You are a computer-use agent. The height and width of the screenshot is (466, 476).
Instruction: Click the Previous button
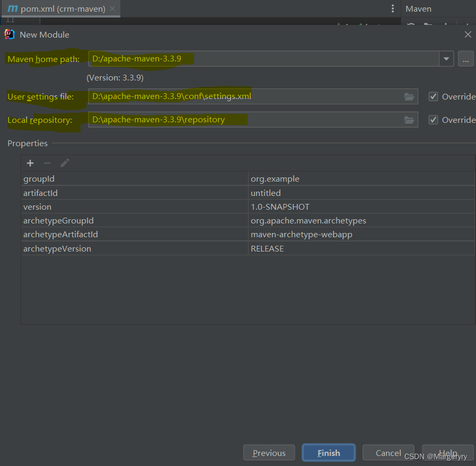[269, 453]
